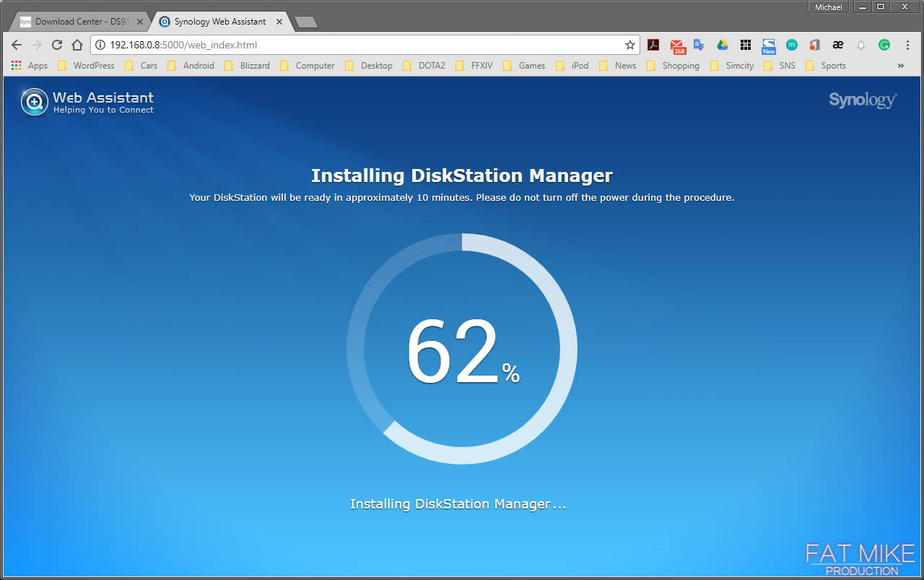Focus the address bar URL field
924x580 pixels.
(365, 45)
